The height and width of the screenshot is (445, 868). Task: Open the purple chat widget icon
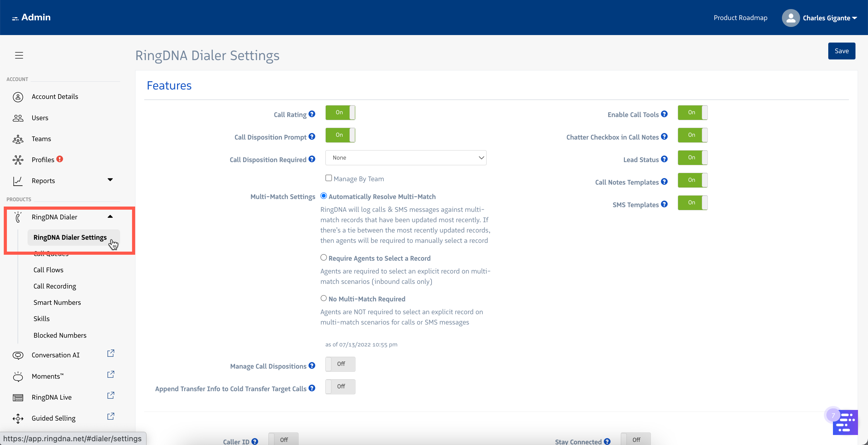pyautogui.click(x=845, y=422)
